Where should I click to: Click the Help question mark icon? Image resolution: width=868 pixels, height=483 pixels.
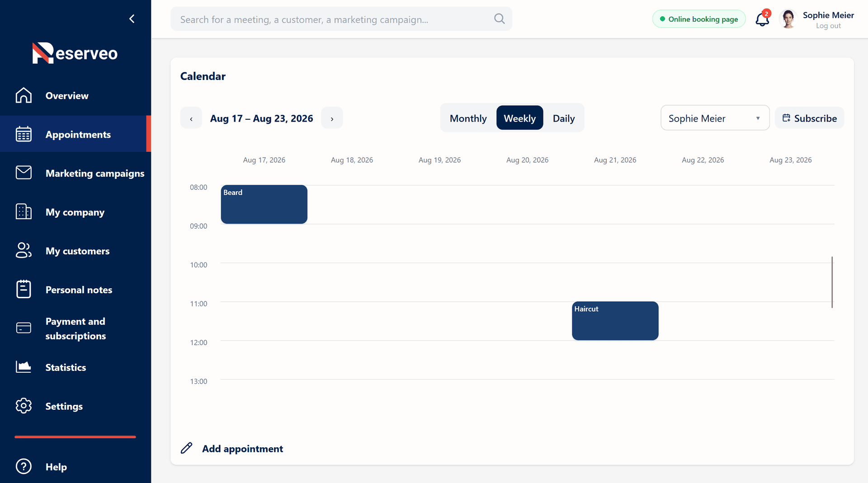pyautogui.click(x=24, y=466)
